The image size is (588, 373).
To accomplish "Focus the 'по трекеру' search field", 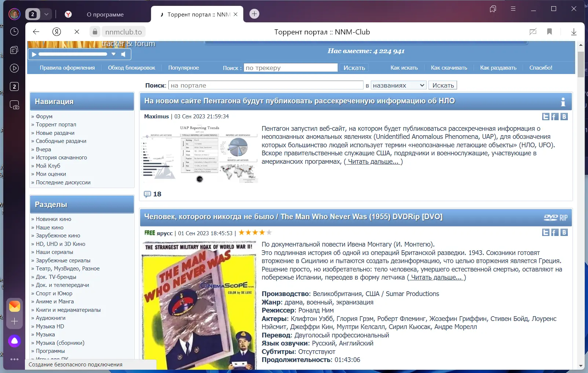I will tap(291, 68).
